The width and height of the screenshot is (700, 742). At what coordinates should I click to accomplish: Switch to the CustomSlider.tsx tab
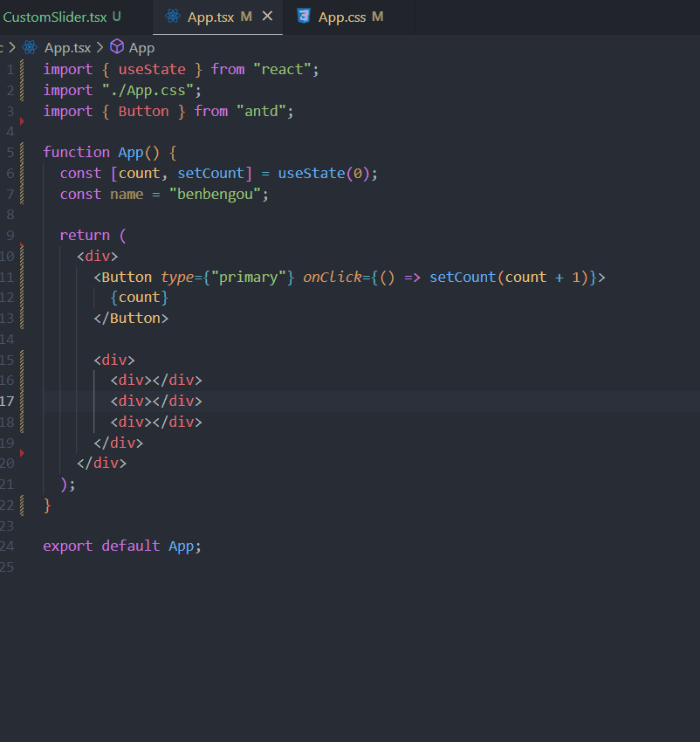61,17
